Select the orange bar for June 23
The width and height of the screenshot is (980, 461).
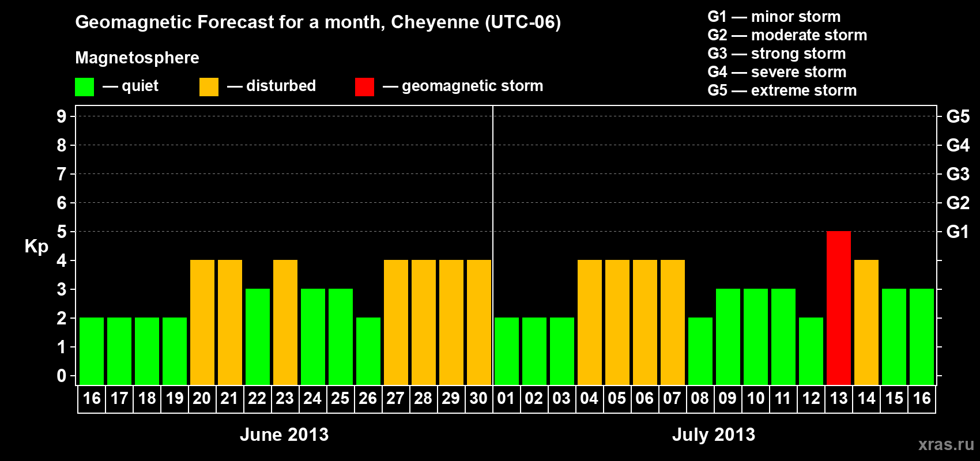285,322
